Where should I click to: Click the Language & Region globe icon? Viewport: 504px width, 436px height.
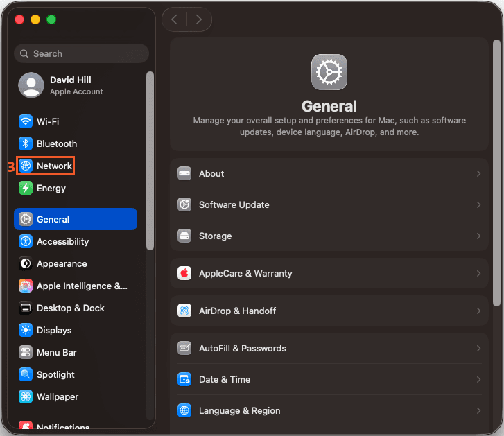184,410
